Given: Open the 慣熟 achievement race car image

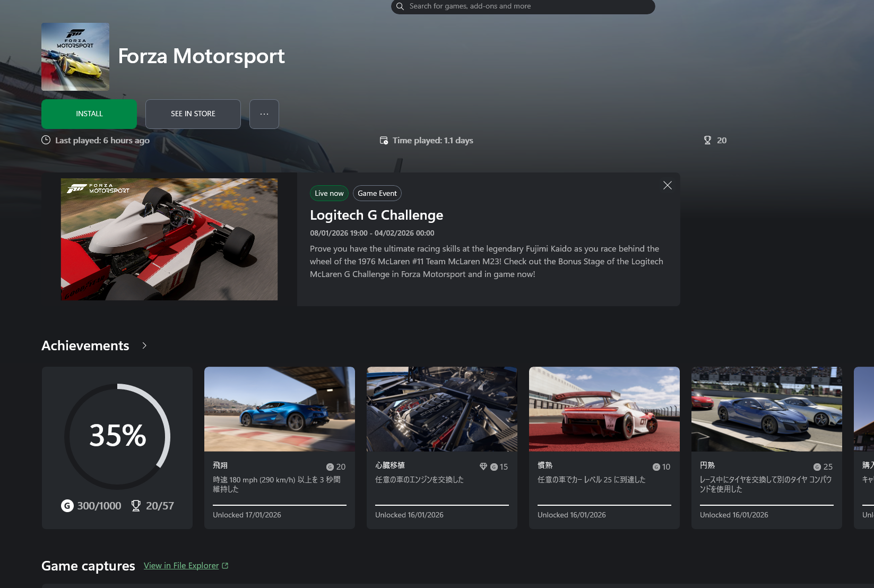Looking at the screenshot, I should [604, 409].
